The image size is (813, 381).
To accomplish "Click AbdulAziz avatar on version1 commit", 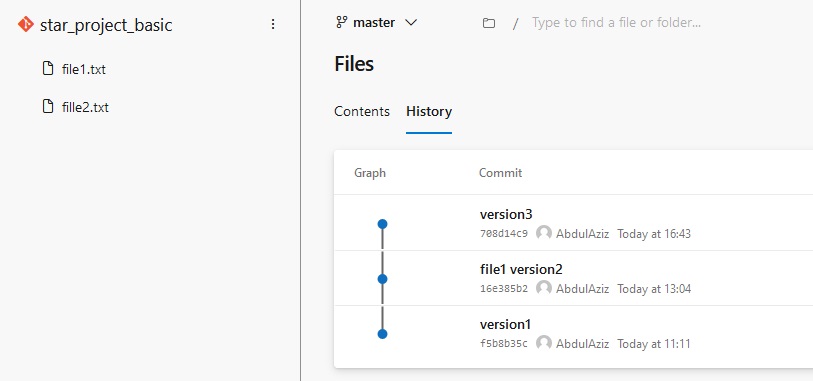I will [543, 343].
